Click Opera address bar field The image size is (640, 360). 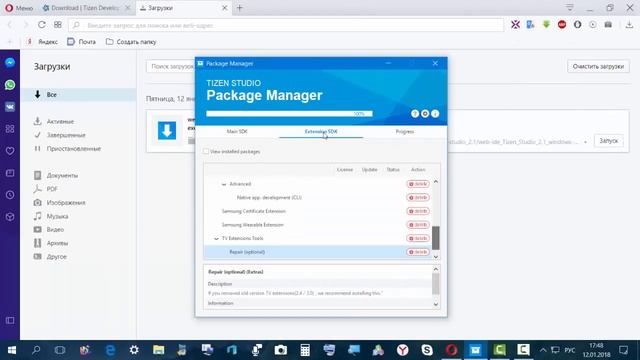tap(286, 25)
